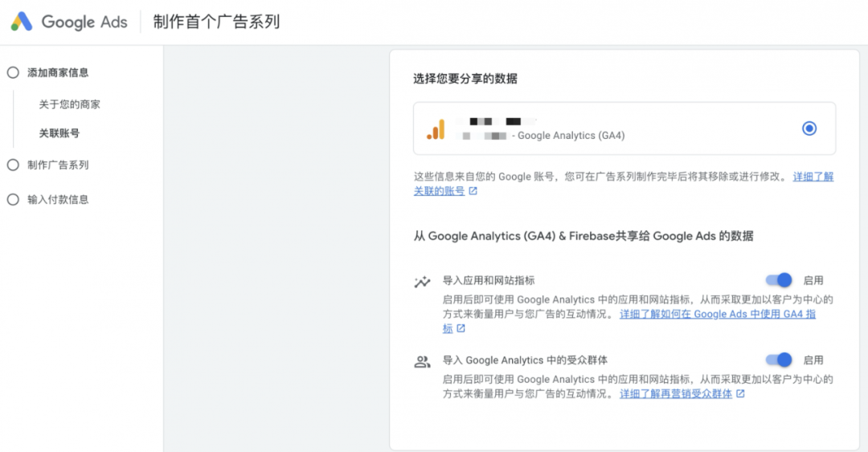Image resolution: width=868 pixels, height=452 pixels.
Task: Toggle the 导入 Google Analytics 中的受众群体 switch
Action: click(x=779, y=360)
